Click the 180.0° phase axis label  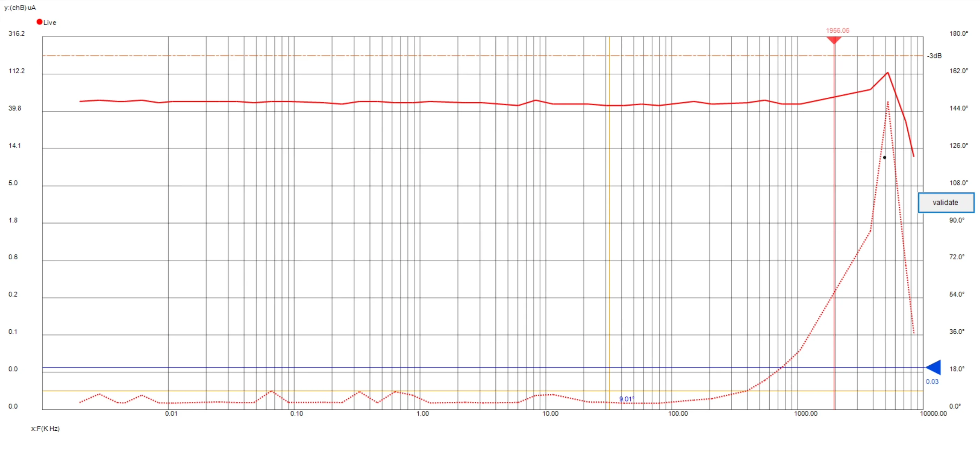click(958, 33)
